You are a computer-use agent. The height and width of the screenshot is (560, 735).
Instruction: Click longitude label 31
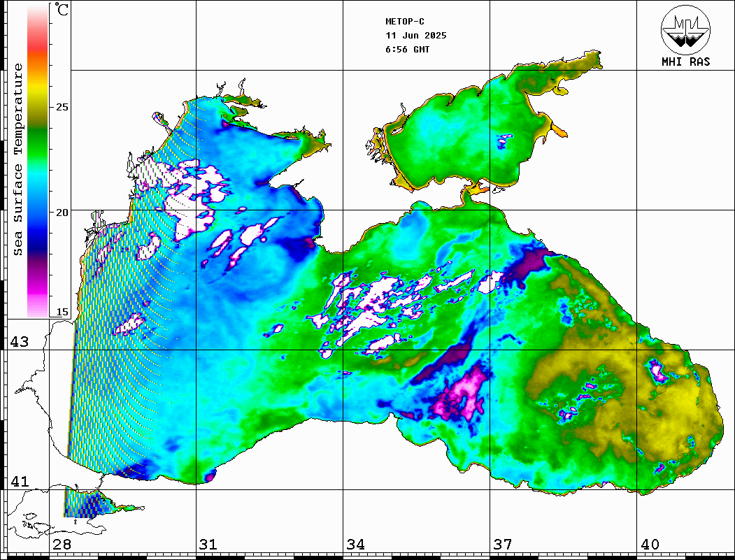click(208, 545)
